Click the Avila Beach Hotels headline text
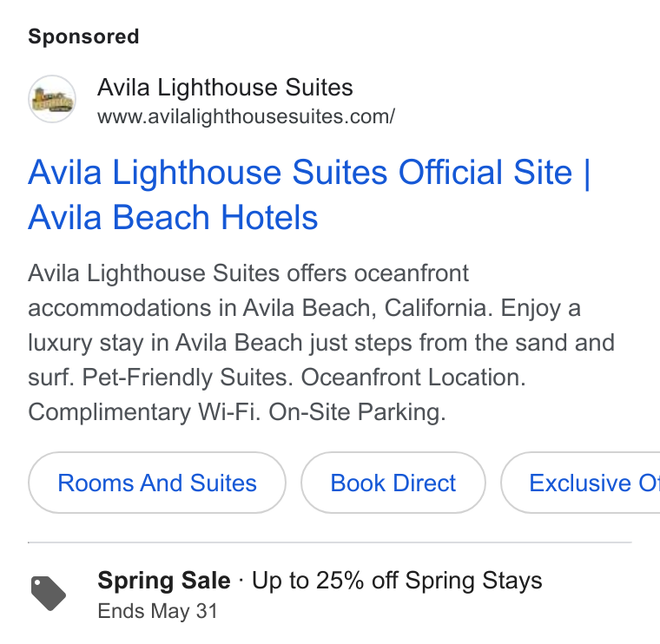Screen dimensions: 660x644 coord(173,218)
